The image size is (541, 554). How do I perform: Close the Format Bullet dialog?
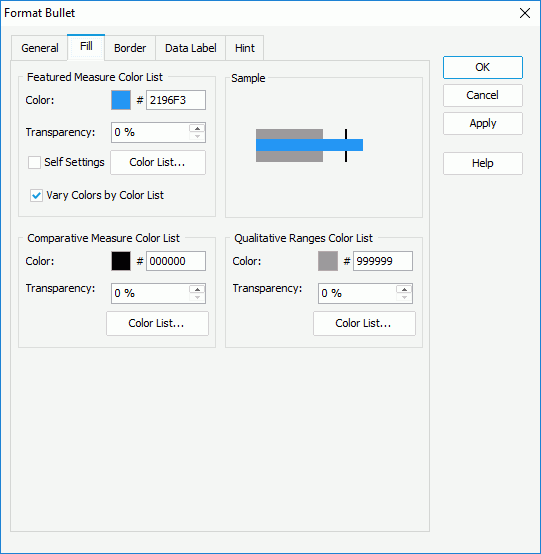[x=525, y=13]
